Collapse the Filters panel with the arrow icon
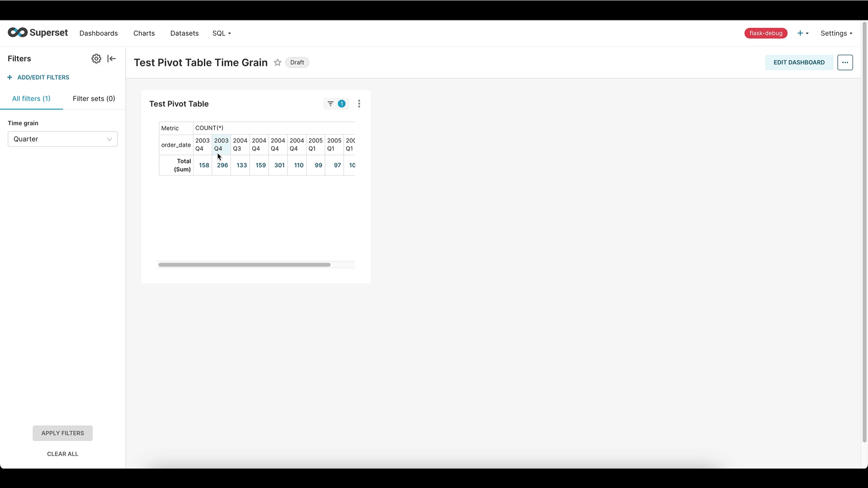Viewport: 868px width, 488px height. coord(112,59)
